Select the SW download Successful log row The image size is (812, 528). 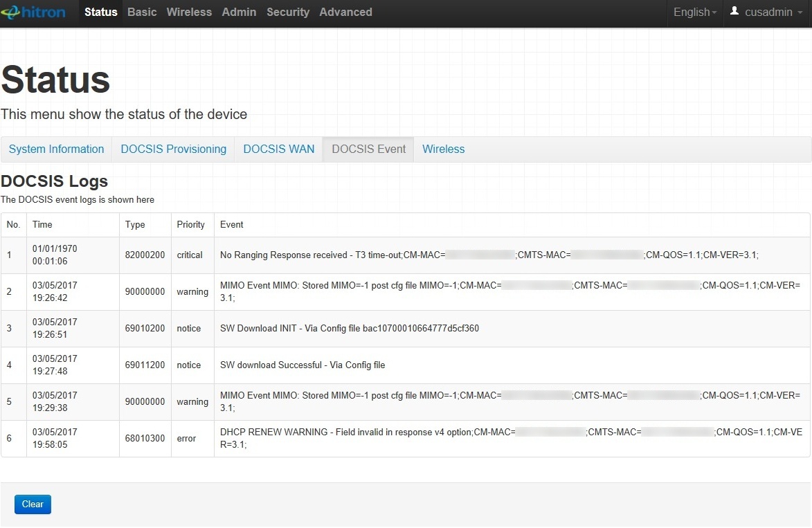click(406, 365)
